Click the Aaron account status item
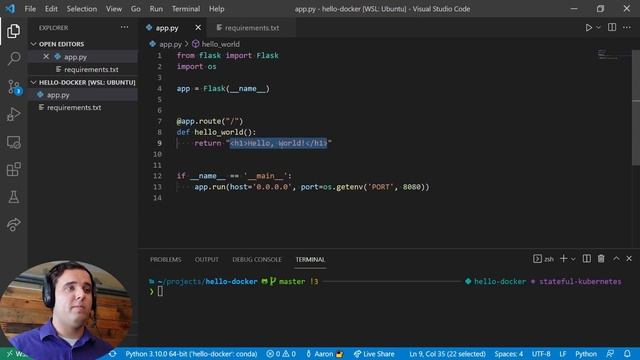Image resolution: width=640 pixels, height=360 pixels. click(324, 354)
